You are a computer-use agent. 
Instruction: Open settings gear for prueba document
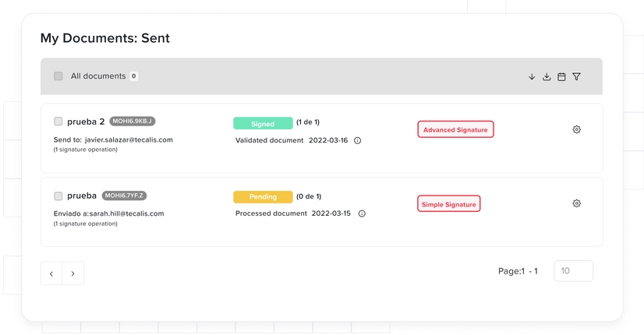[576, 203]
